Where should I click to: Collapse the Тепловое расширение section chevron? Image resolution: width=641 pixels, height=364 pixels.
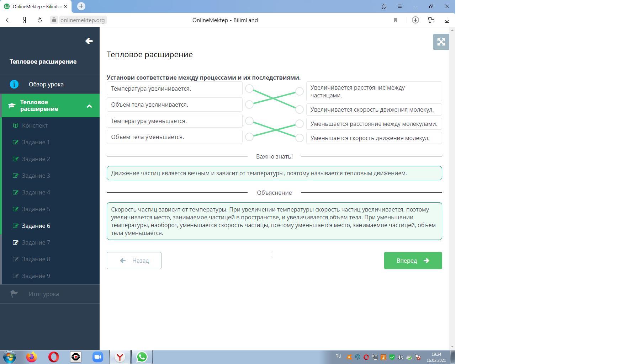coord(89,106)
